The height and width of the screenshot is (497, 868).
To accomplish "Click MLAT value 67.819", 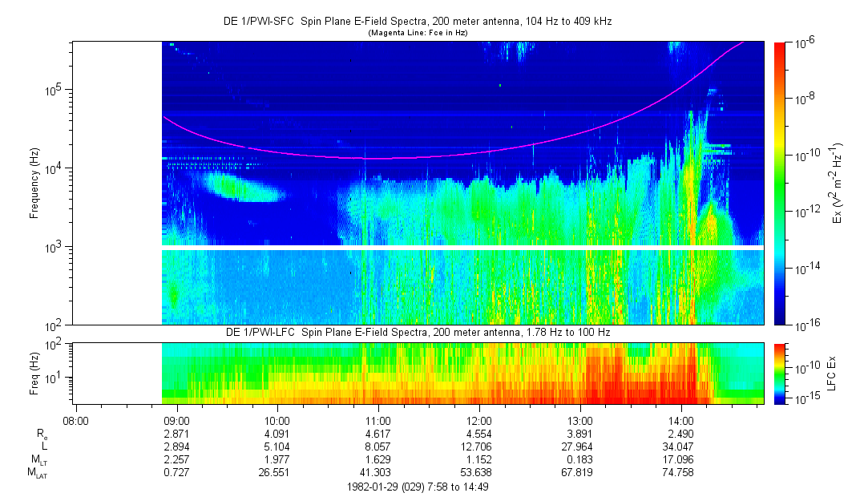I will [578, 472].
